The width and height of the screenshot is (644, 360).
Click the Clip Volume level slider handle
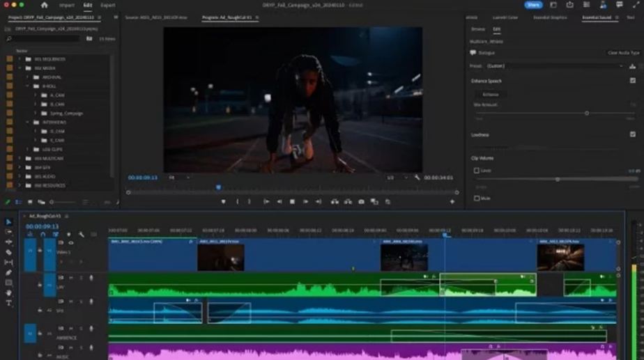tap(558, 180)
